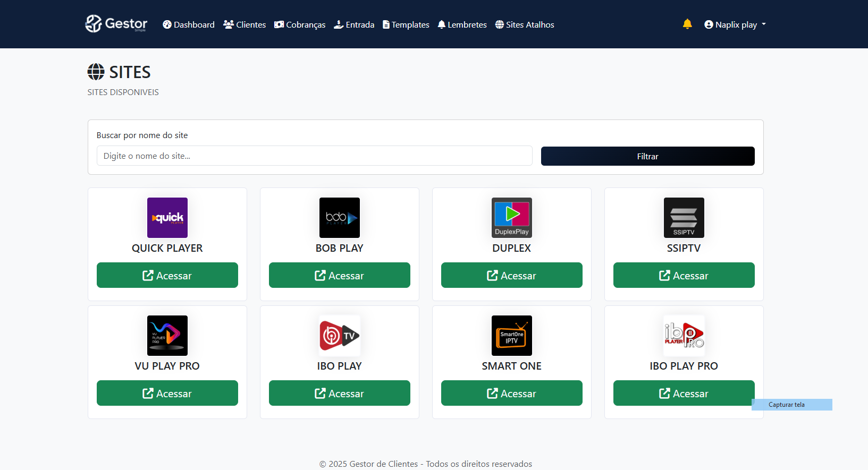
Task: Click the Bob Play app icon
Action: tap(339, 218)
